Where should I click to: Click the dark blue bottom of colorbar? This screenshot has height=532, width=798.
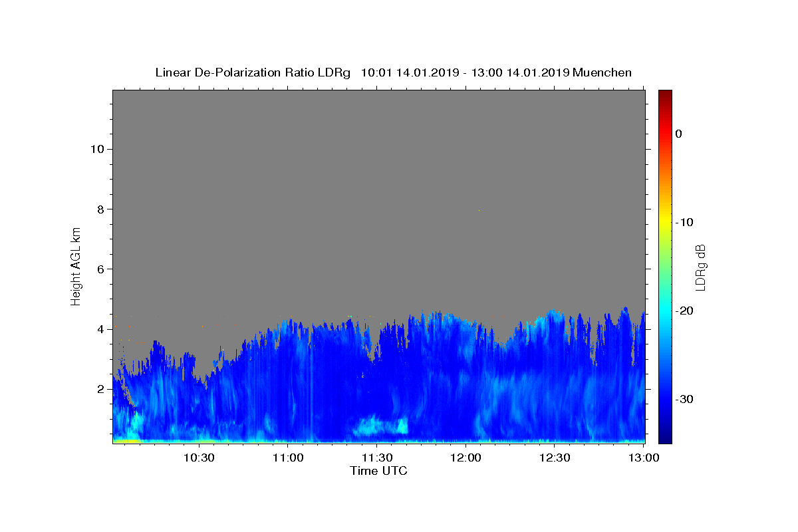point(665,436)
